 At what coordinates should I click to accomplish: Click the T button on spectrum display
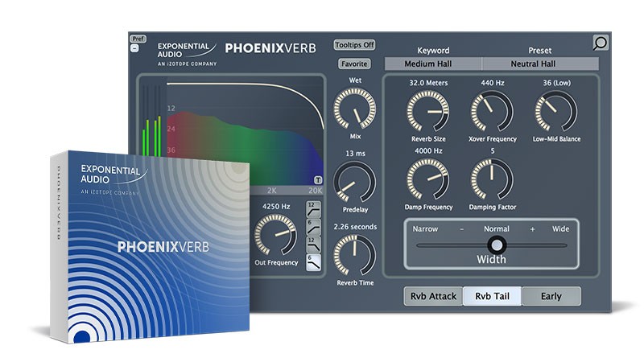point(318,179)
